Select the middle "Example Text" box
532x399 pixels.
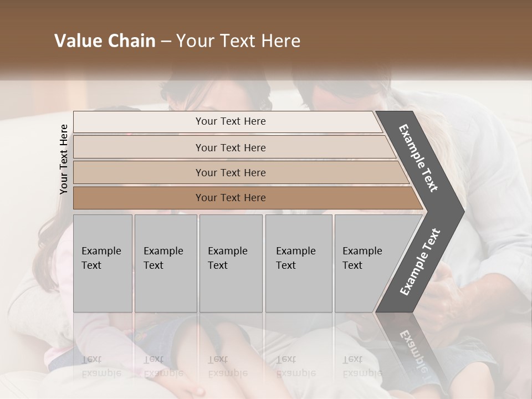(x=230, y=263)
